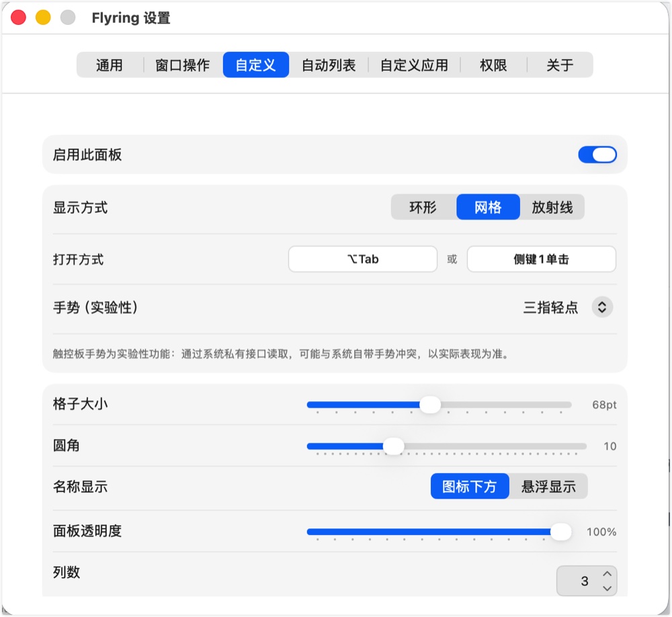The height and width of the screenshot is (617, 672).
Task: Open the 自定义应用 tab
Action: 414,65
